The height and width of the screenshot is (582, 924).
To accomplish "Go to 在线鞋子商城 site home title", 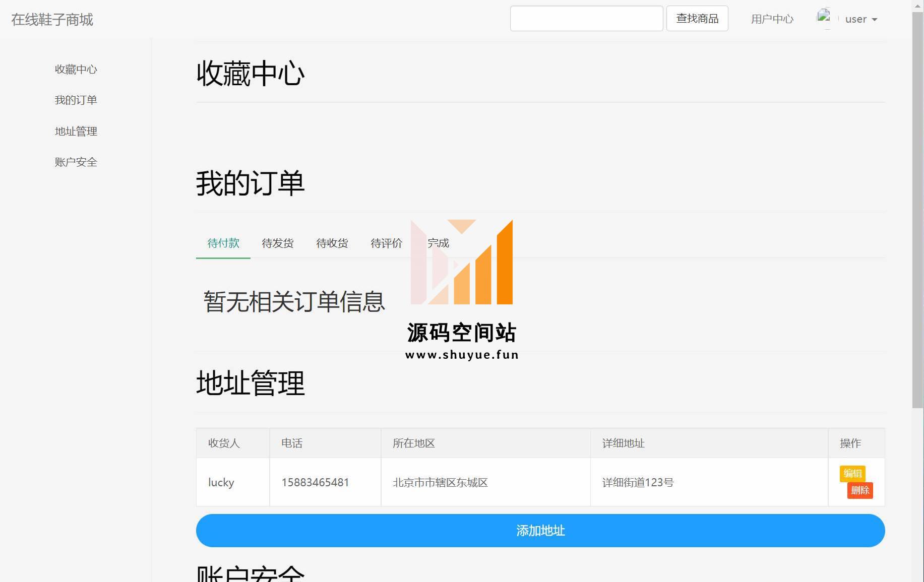I will [52, 20].
